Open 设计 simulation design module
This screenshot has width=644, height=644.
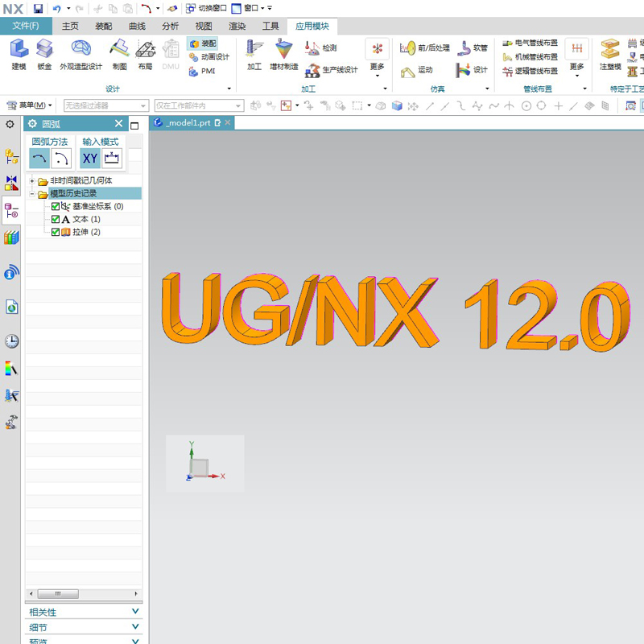[x=472, y=70]
